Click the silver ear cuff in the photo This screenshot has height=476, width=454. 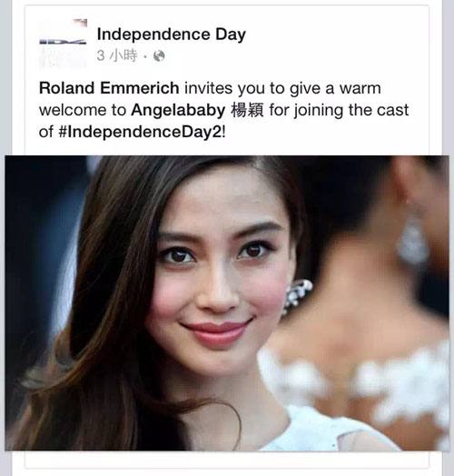point(297,296)
